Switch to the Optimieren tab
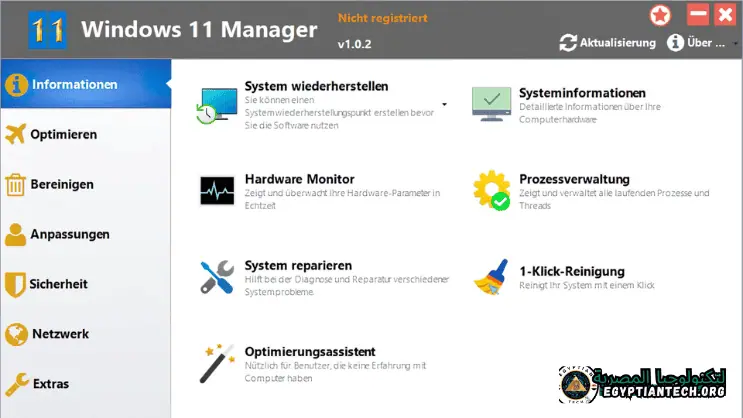This screenshot has height=418, width=743. (86, 135)
